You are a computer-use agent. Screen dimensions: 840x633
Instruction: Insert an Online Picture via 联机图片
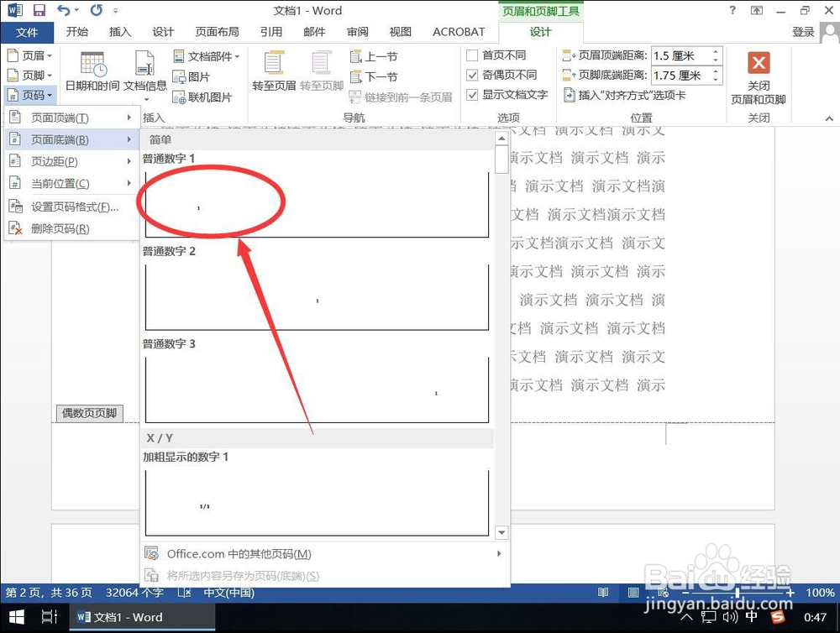(202, 97)
